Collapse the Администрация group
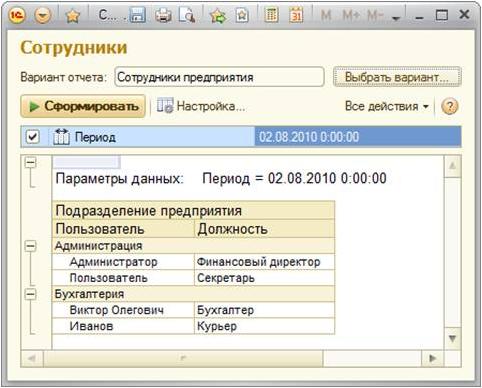 click(31, 246)
